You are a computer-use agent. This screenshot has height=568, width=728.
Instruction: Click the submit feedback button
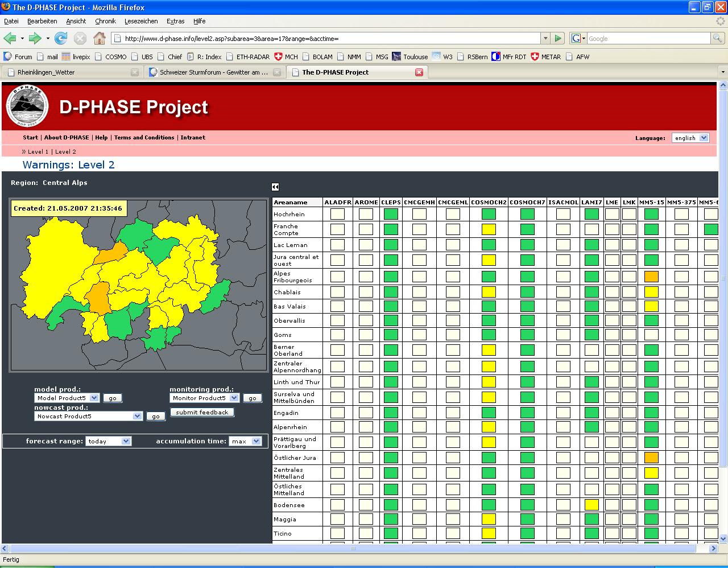click(202, 412)
